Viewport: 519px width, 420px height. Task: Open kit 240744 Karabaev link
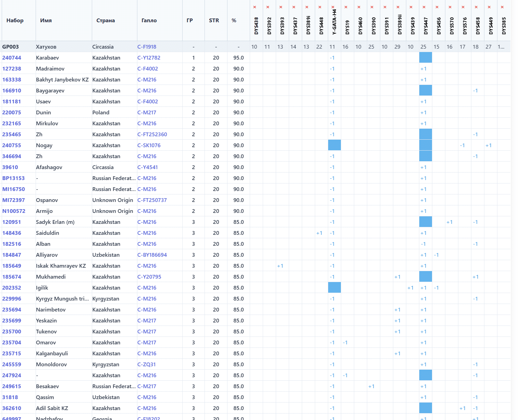point(12,58)
